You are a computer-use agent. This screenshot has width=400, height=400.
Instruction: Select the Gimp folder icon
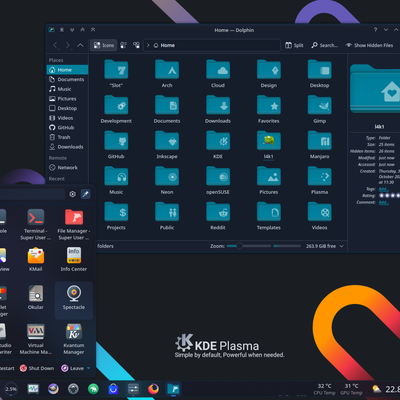[x=319, y=105]
